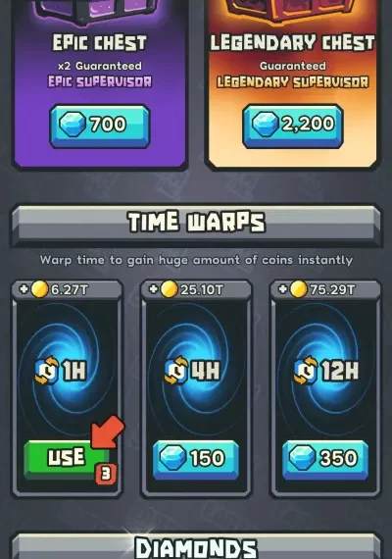Image resolution: width=392 pixels, height=559 pixels.
Task: Open the Legendary Chest card image
Action: click(293, 13)
